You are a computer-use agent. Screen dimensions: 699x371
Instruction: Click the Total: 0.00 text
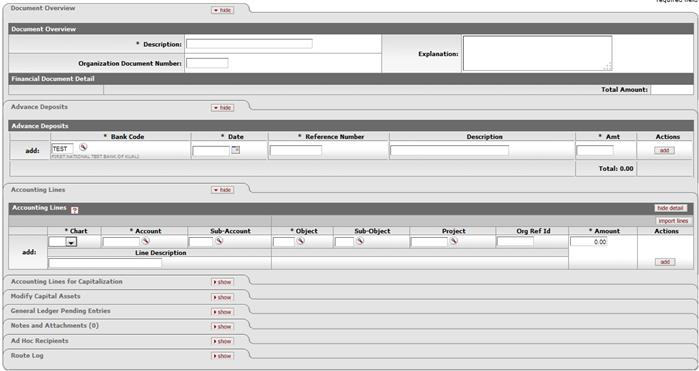tap(616, 169)
